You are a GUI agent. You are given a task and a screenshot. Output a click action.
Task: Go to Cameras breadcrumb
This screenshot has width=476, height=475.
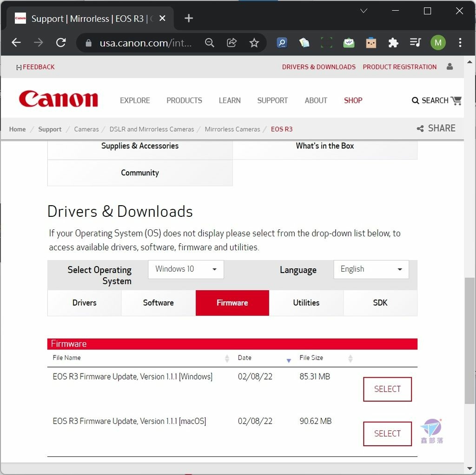(x=86, y=129)
